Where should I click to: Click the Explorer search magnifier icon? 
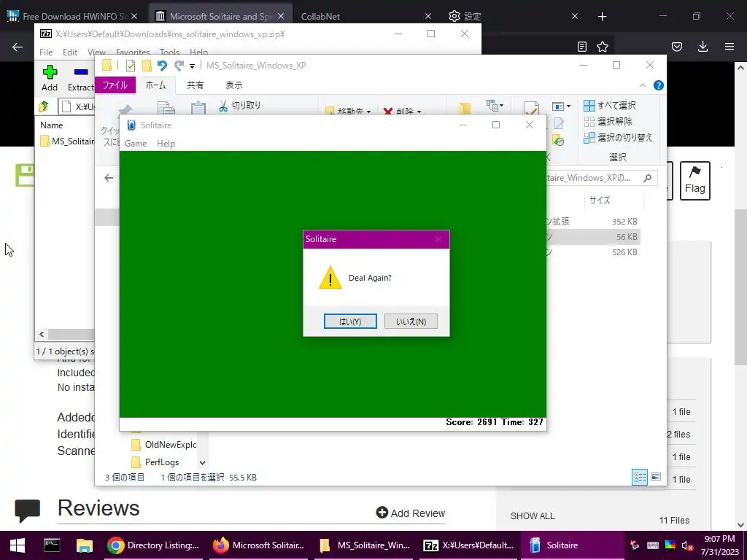647,178
